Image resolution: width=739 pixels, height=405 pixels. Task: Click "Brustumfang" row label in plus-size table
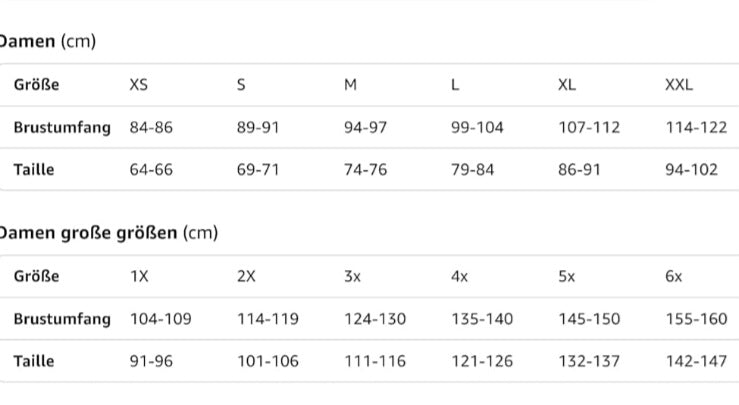click(x=62, y=319)
